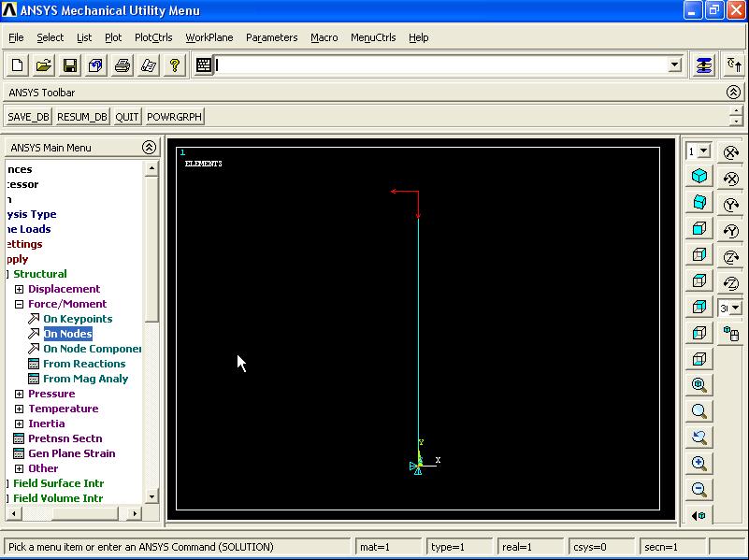Open the command history dropdown arrow
This screenshot has width=749, height=560.
[x=674, y=65]
